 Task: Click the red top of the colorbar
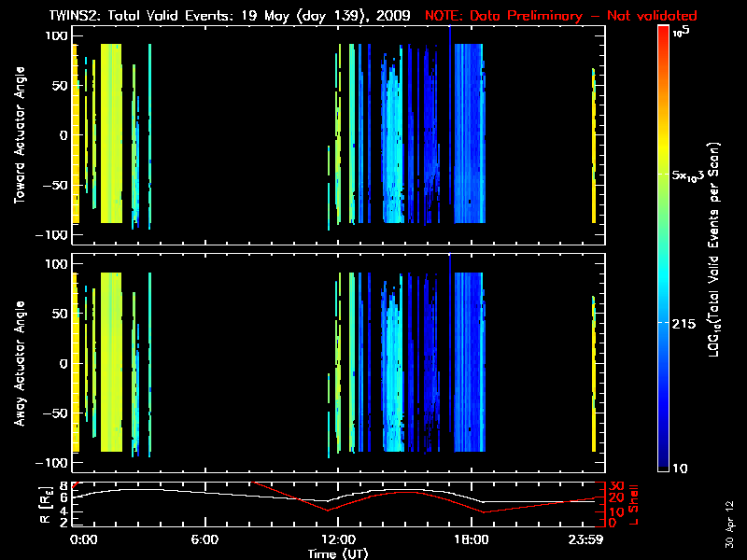point(663,33)
